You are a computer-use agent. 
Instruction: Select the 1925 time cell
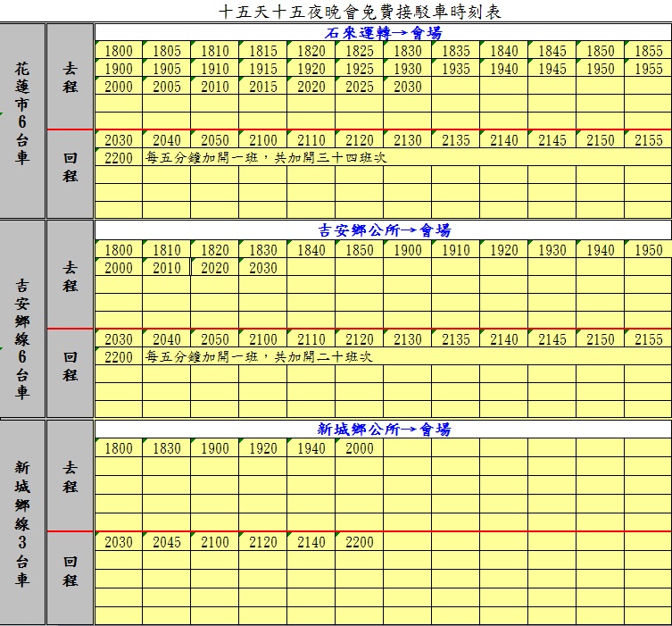tap(360, 69)
